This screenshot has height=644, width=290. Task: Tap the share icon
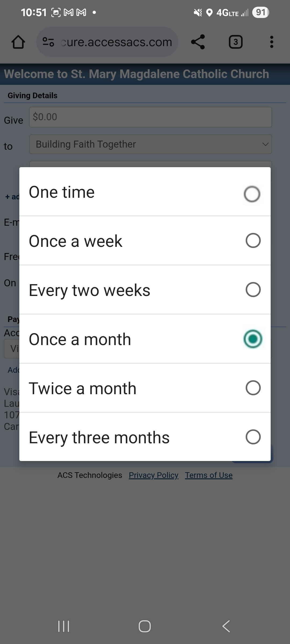click(198, 42)
